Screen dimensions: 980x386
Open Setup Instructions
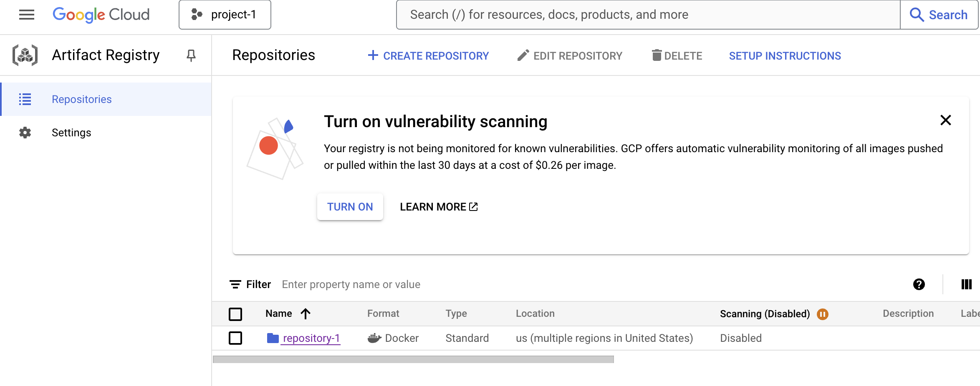pos(785,56)
